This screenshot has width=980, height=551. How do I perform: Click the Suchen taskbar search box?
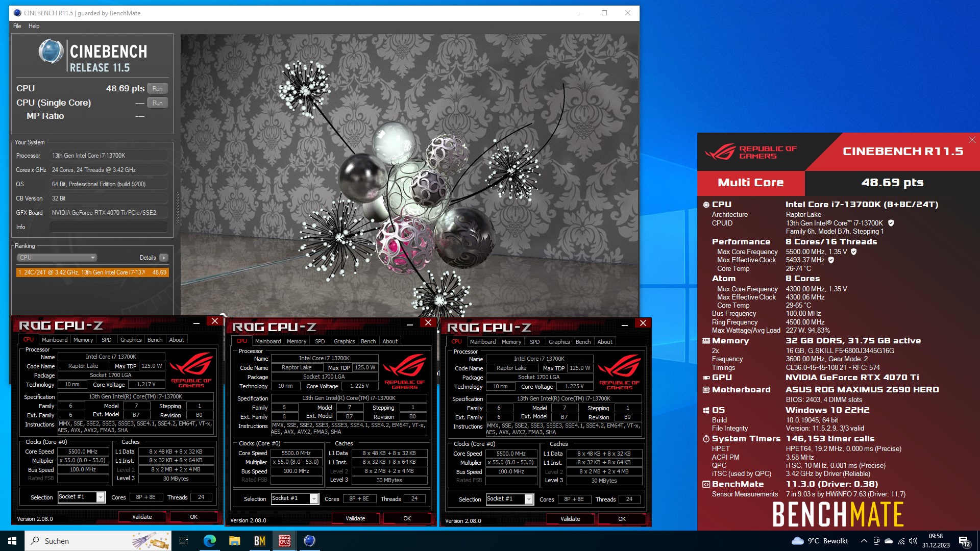pyautogui.click(x=98, y=541)
